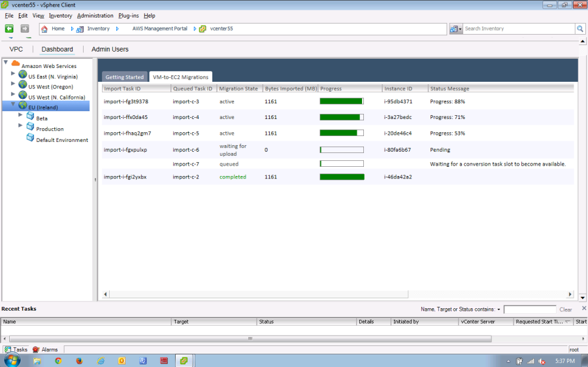Viewport: 588px width, 367px height.
Task: Collapse the EU (Ireland) region node
Action: [13, 105]
